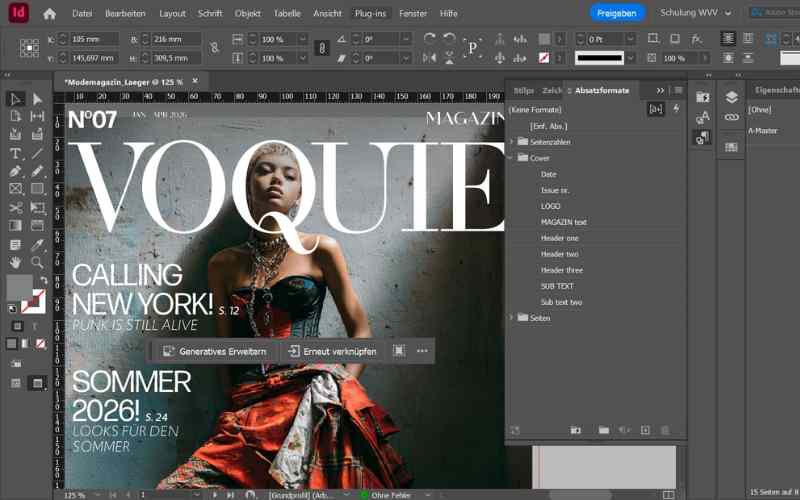Switch to the Absatzformate tab
Viewport: 800px width, 500px height.
(602, 90)
